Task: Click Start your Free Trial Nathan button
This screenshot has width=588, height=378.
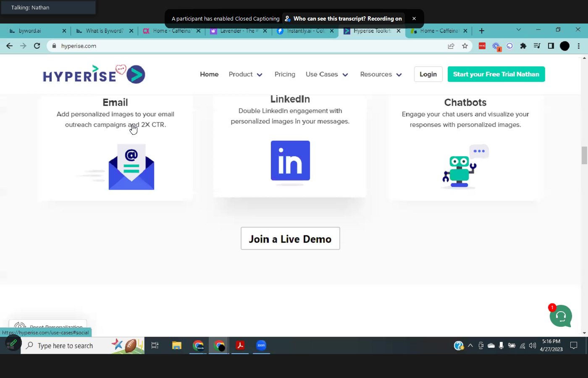Action: [x=496, y=74]
